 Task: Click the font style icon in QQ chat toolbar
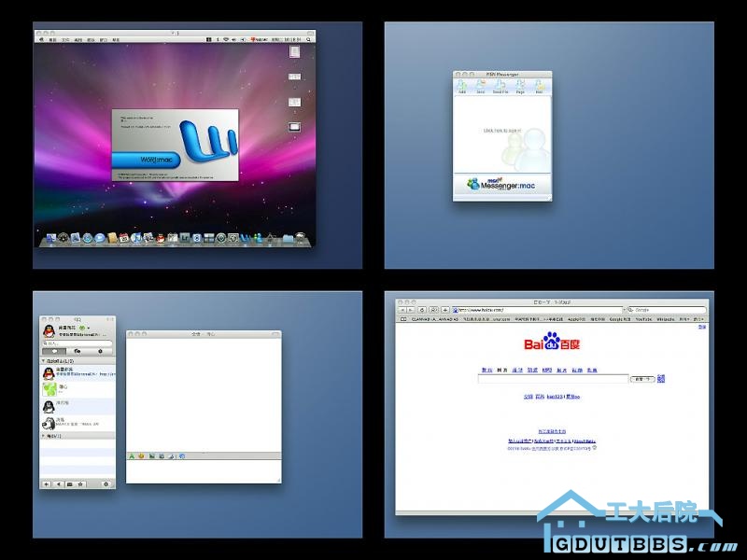[132, 456]
